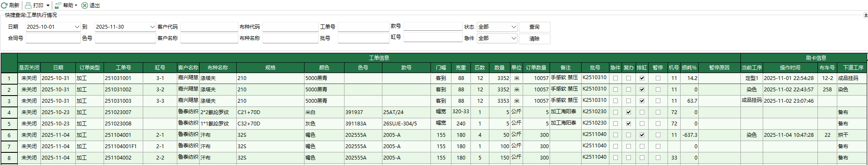Click the 下道工序 column header
This screenshot has height=165, width=868.
[853, 67]
